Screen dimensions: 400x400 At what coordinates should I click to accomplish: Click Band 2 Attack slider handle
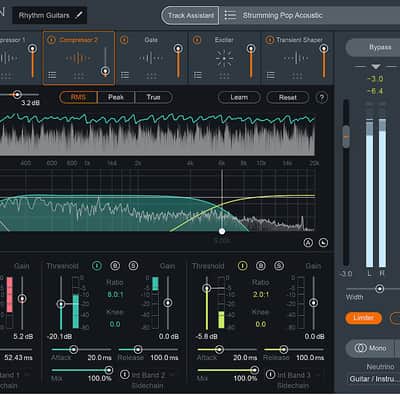(74, 349)
